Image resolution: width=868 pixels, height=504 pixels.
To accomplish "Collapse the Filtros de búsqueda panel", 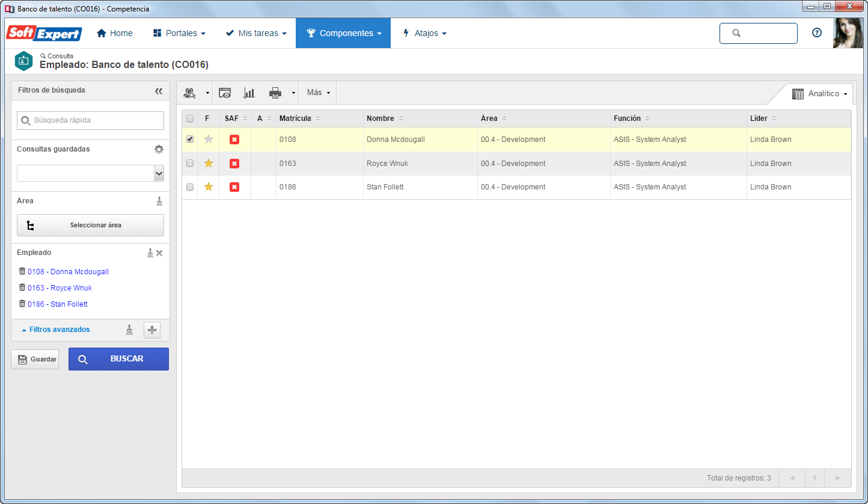I will [159, 91].
